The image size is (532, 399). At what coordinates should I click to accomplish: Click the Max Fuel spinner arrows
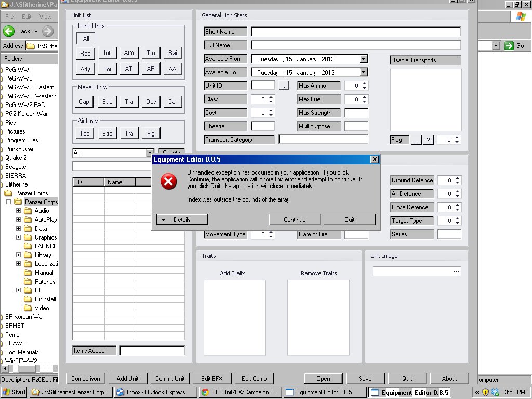coord(364,99)
